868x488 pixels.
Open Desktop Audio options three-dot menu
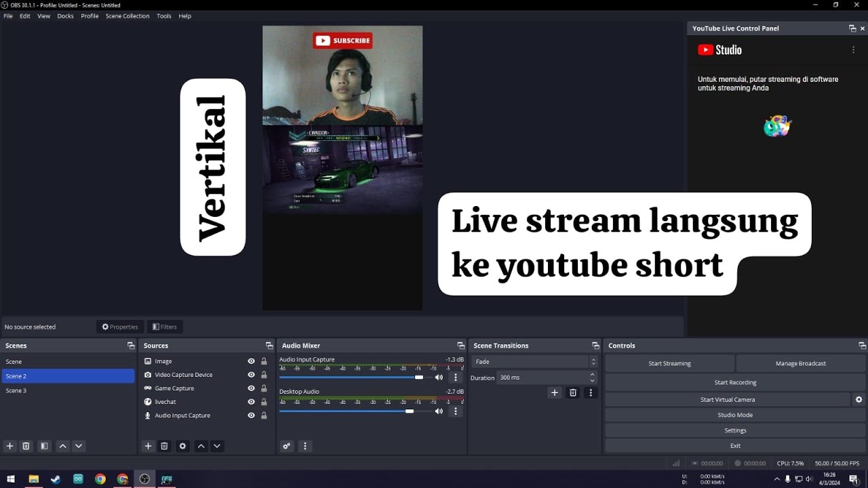pos(456,411)
